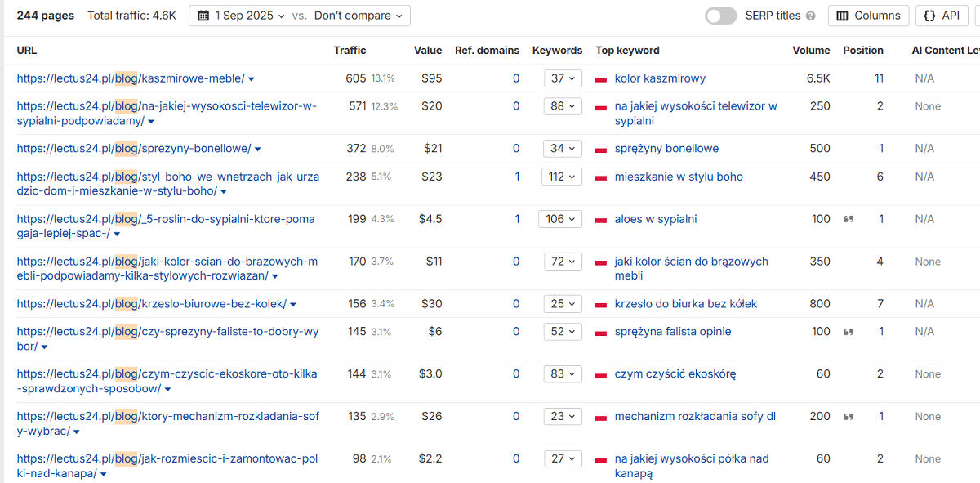
Task: Expand the 52 keywords dropdown
Action: pyautogui.click(x=563, y=332)
